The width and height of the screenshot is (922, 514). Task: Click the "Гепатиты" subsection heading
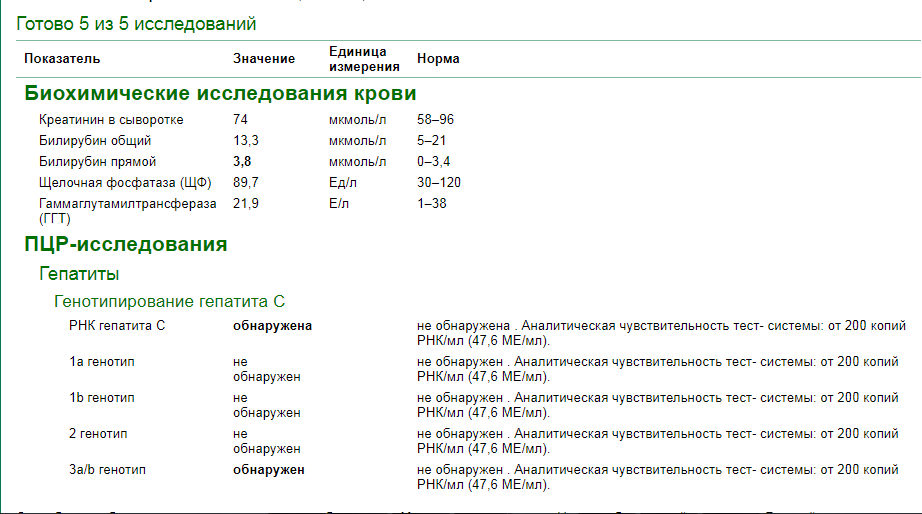coord(79,274)
